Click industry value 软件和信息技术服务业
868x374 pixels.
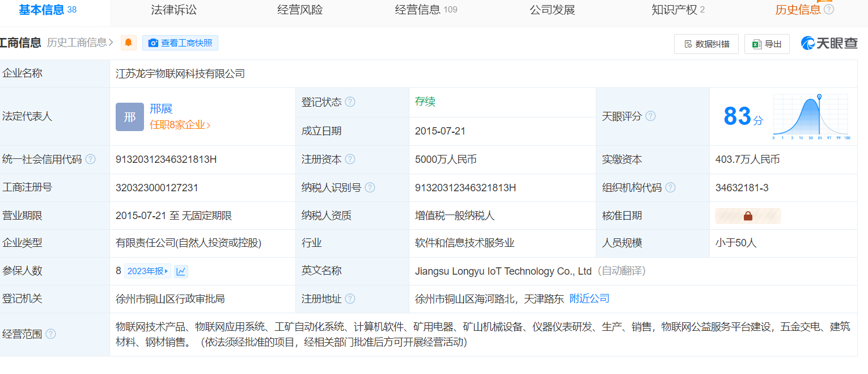(465, 243)
